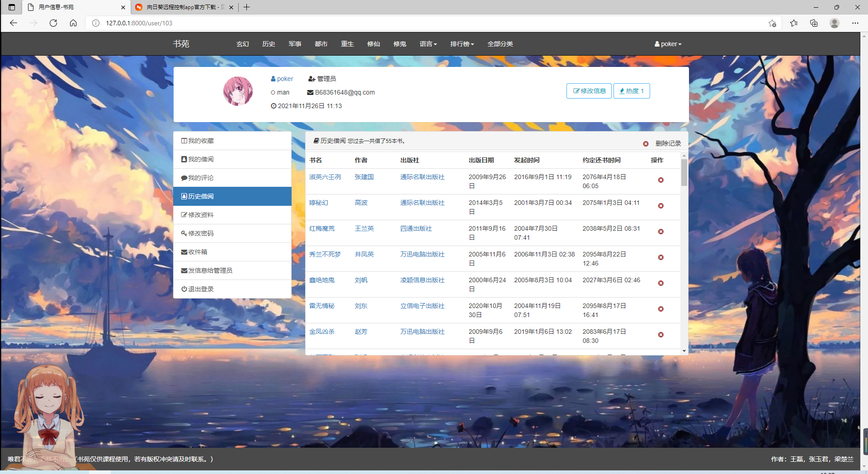The image size is (868, 474).
Task: Delete the 金凤凶杀 borrow record
Action: pyautogui.click(x=660, y=335)
